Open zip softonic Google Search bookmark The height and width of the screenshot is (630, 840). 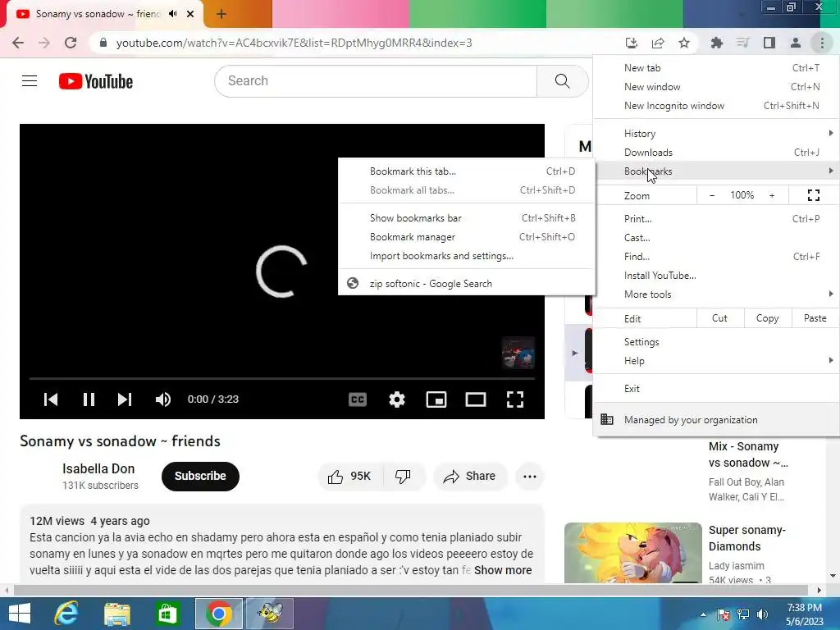point(467,283)
